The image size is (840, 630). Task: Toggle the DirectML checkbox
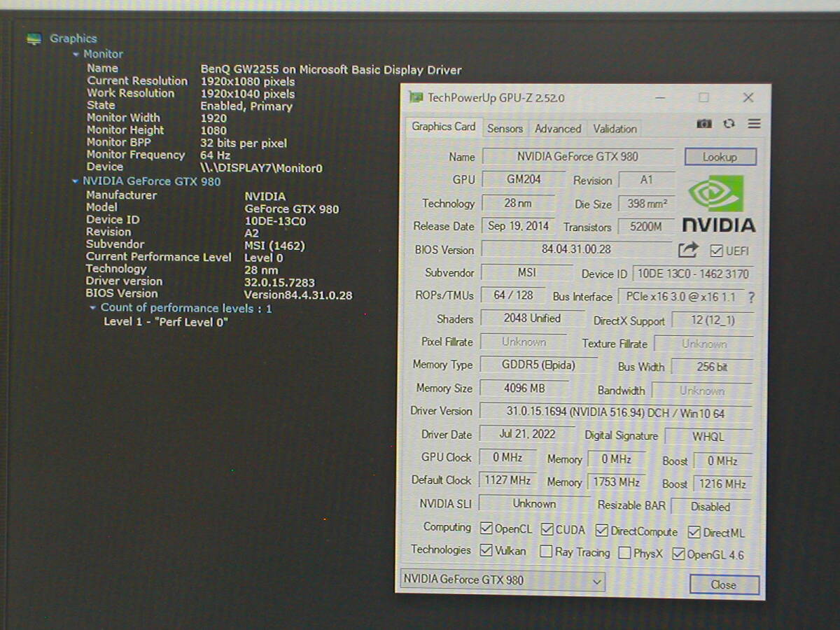[x=694, y=533]
